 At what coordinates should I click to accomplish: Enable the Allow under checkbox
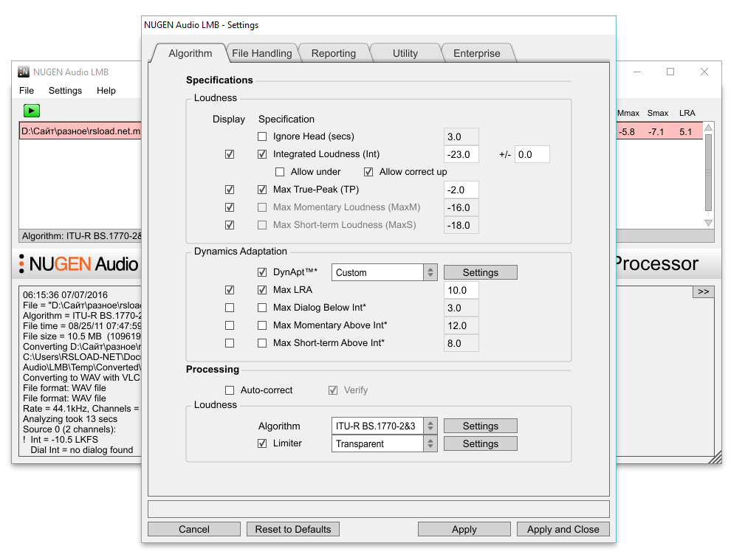280,171
